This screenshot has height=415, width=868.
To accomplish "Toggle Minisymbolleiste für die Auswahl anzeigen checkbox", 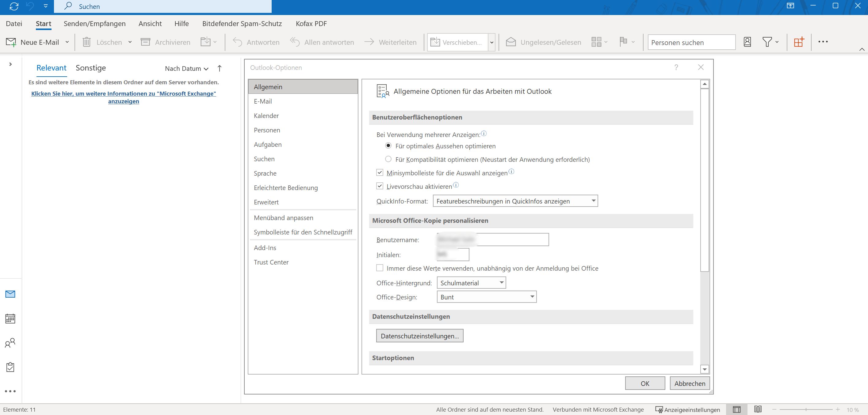I will 380,173.
